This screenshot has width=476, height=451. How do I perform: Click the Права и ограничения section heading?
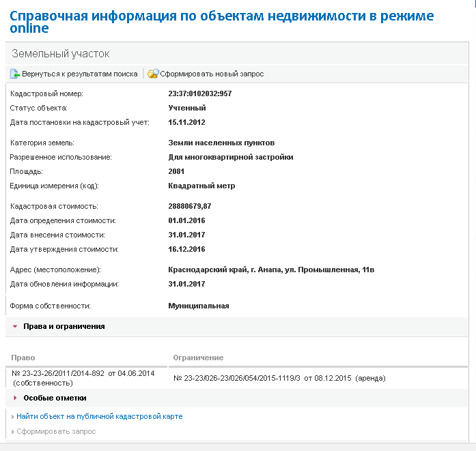point(64,326)
